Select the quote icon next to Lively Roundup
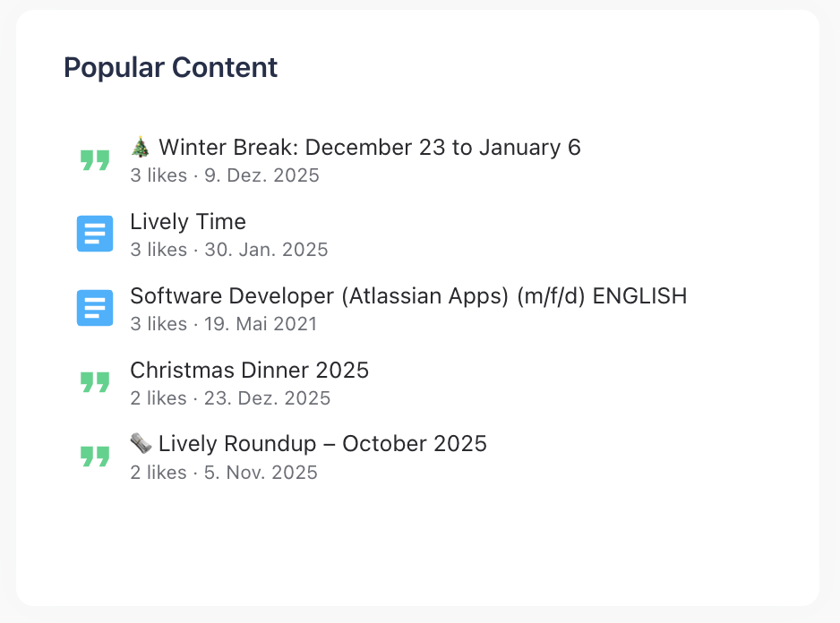 (94, 456)
